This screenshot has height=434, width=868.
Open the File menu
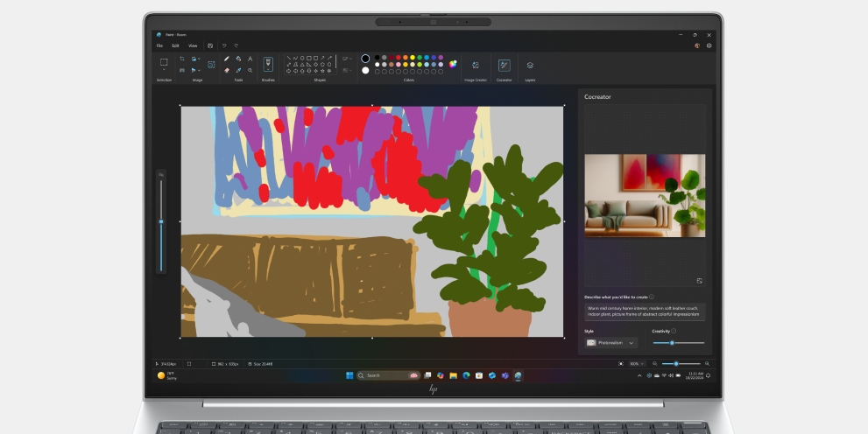tap(159, 45)
